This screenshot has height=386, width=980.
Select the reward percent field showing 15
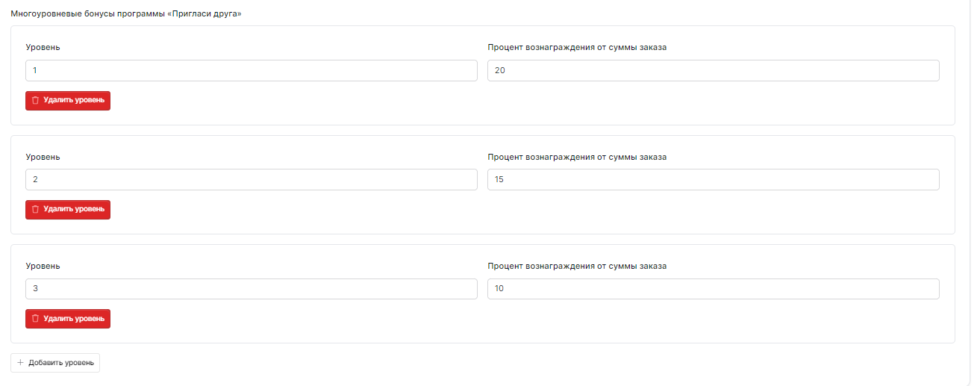point(713,180)
